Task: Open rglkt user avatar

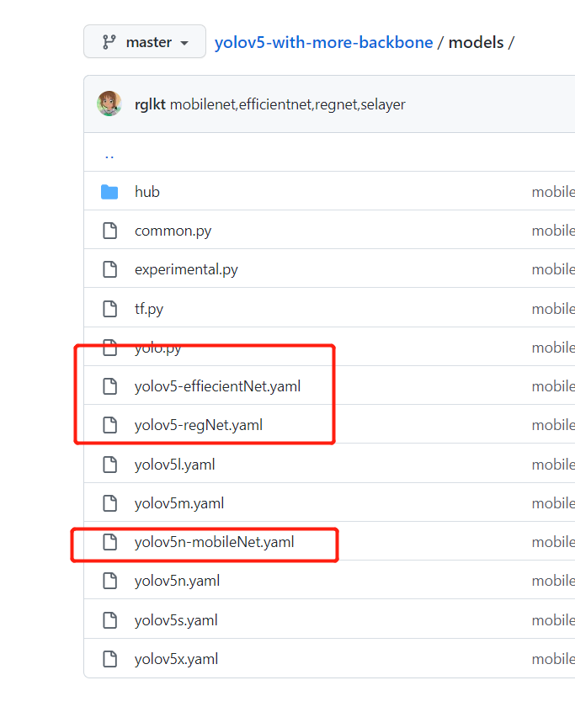Action: click(x=109, y=104)
